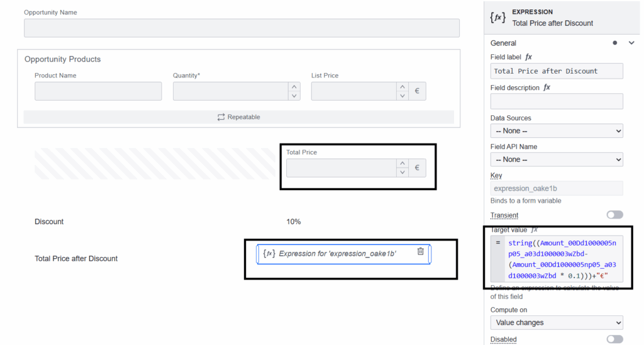The height and width of the screenshot is (345, 644).
Task: Open the Data Sources dropdown
Action: (557, 131)
